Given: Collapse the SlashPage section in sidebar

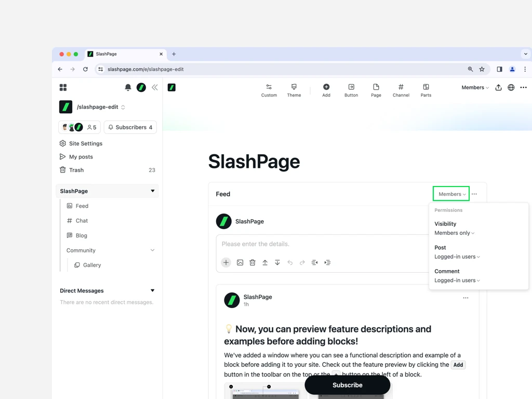Looking at the screenshot, I should coord(152,191).
